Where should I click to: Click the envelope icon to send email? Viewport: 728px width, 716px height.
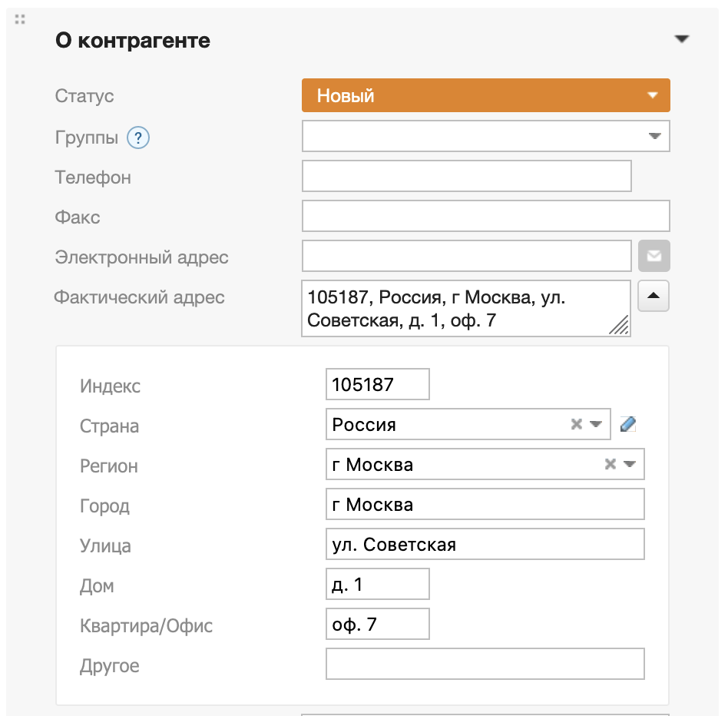click(654, 256)
